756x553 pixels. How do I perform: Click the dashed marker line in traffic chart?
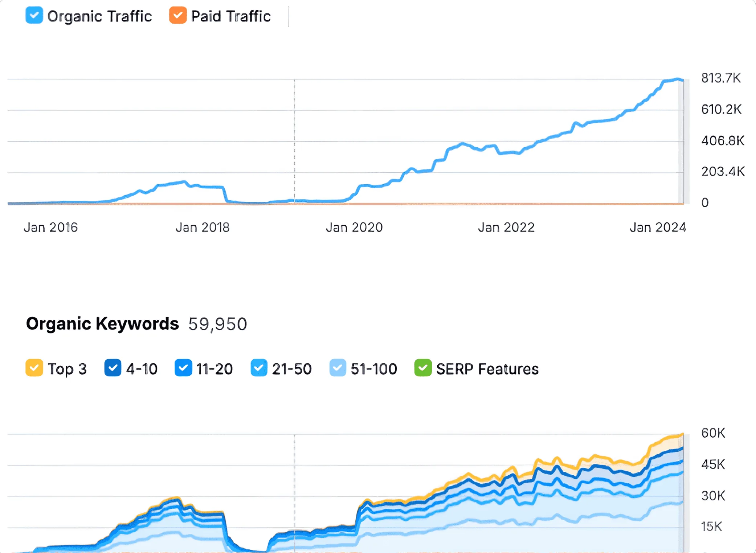click(x=294, y=142)
